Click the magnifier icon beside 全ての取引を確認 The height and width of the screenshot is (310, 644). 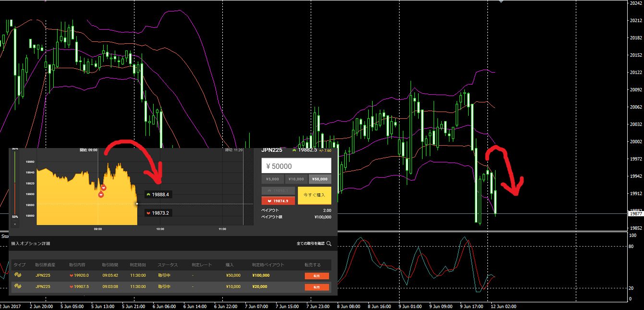tap(329, 244)
